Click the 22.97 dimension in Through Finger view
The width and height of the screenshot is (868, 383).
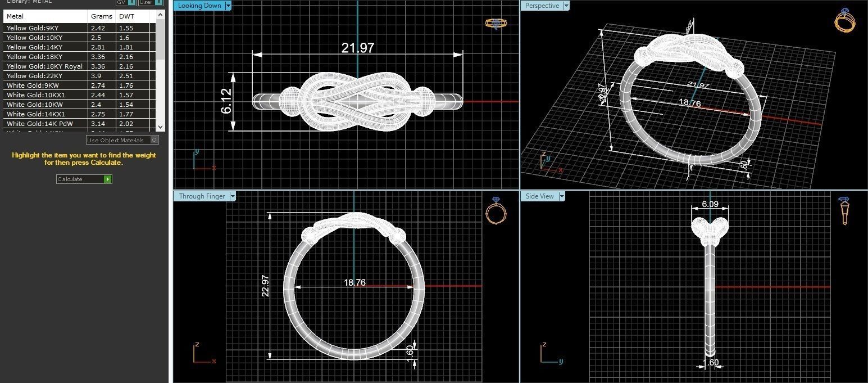(x=265, y=286)
